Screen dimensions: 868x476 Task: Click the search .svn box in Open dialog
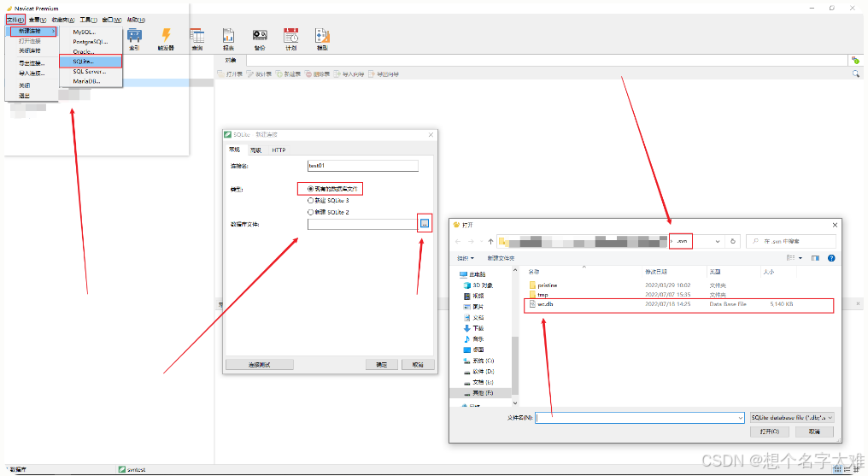pos(791,241)
